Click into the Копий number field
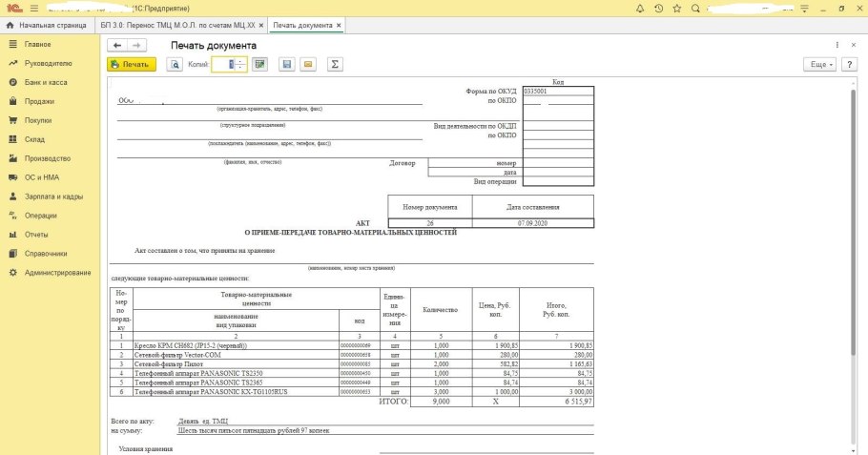Screen dimensions: 868x455 (223, 64)
